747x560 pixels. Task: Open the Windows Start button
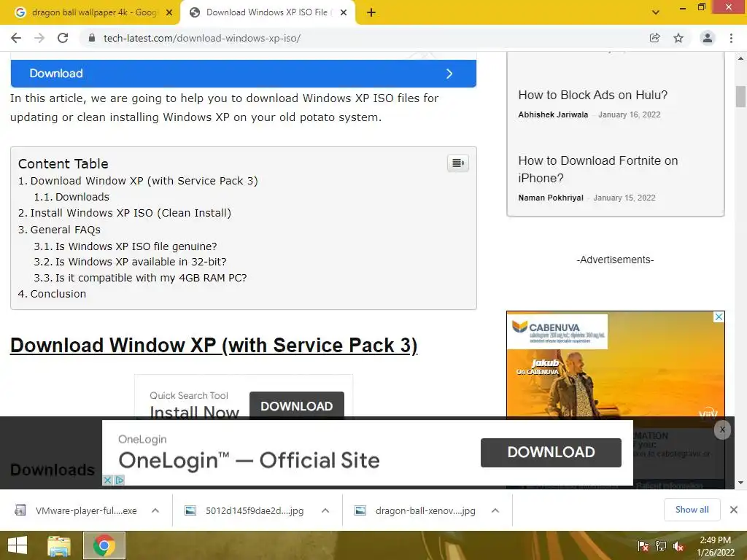[18, 545]
